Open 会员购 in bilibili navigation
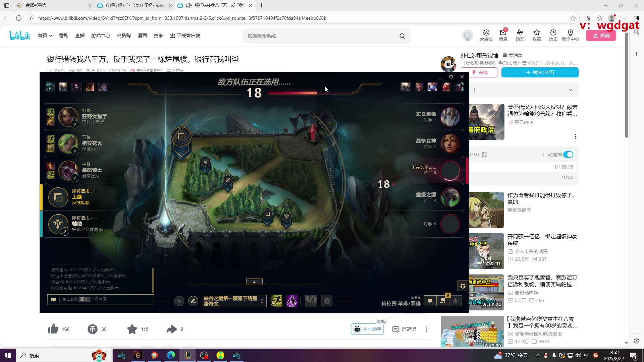 coord(124,36)
